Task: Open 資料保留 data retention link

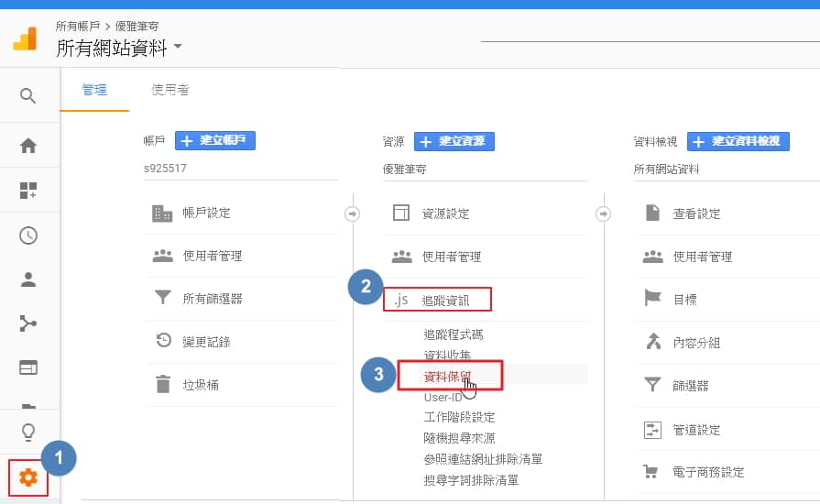Action: (448, 376)
